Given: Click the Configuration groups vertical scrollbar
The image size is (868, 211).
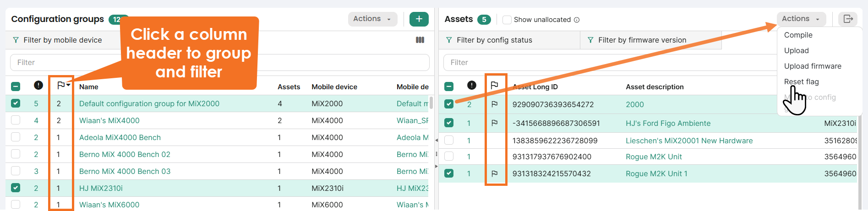Looking at the screenshot, I should [431, 103].
